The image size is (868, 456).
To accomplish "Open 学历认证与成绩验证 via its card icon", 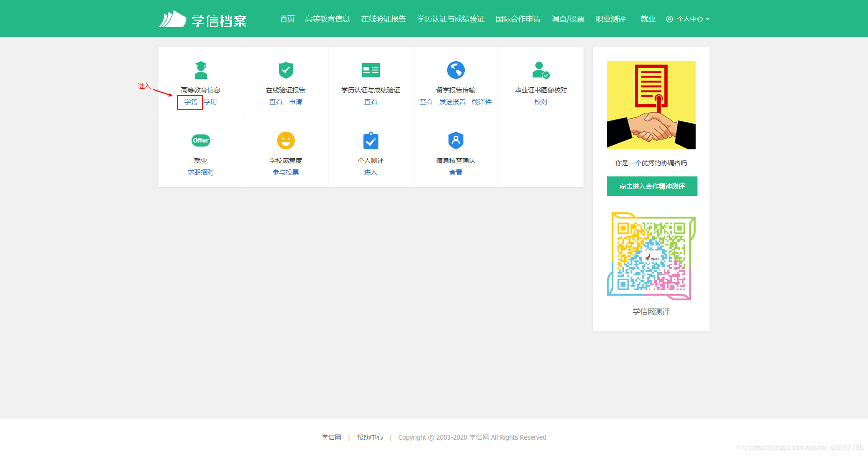I will click(370, 70).
